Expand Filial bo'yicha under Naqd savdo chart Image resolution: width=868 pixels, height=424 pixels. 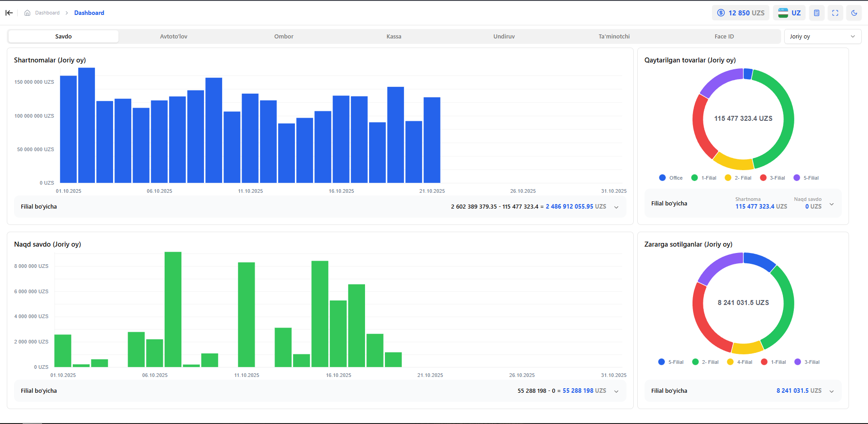(x=616, y=391)
